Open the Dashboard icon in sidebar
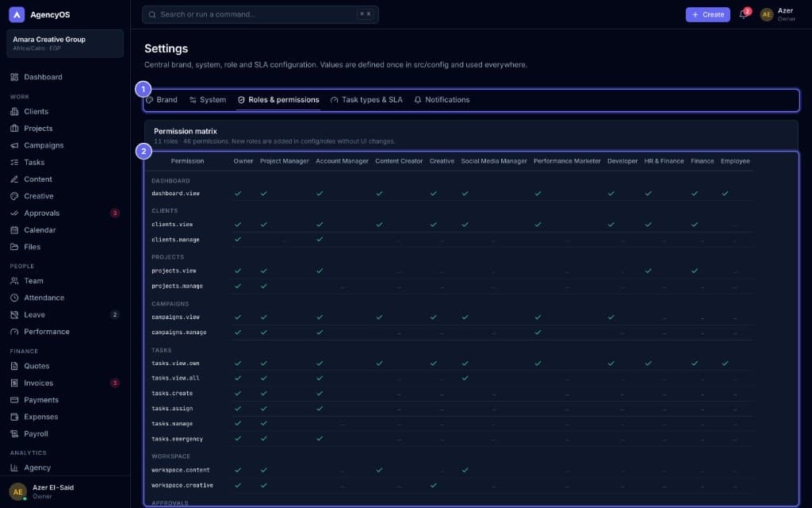The height and width of the screenshot is (508, 812). [x=14, y=77]
